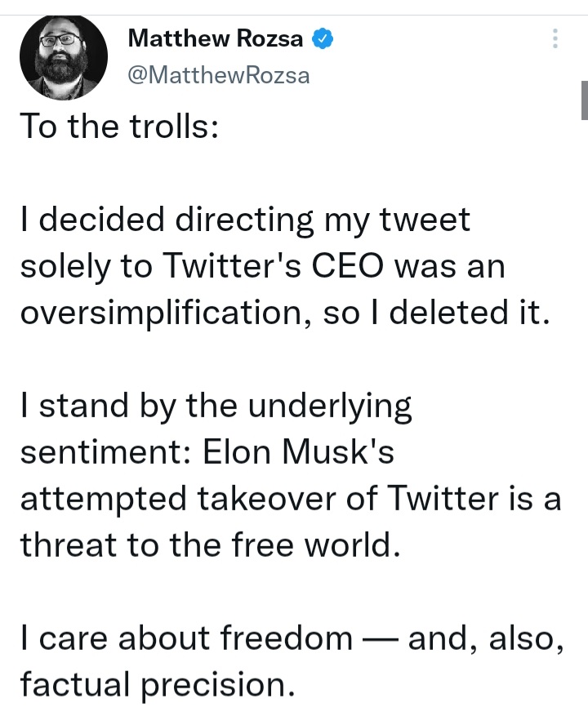The width and height of the screenshot is (588, 716).
Task: Click the phrase "I care about freedom"
Action: [186, 638]
